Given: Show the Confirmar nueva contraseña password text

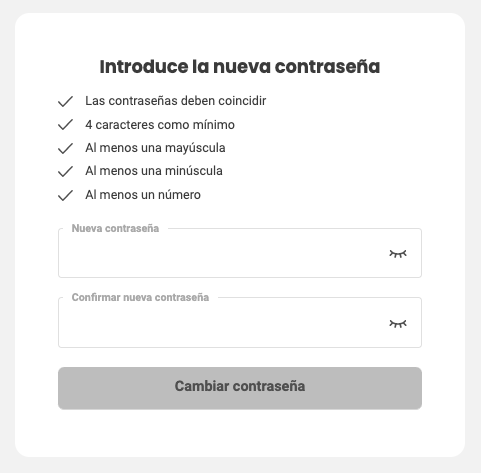Looking at the screenshot, I should [398, 324].
